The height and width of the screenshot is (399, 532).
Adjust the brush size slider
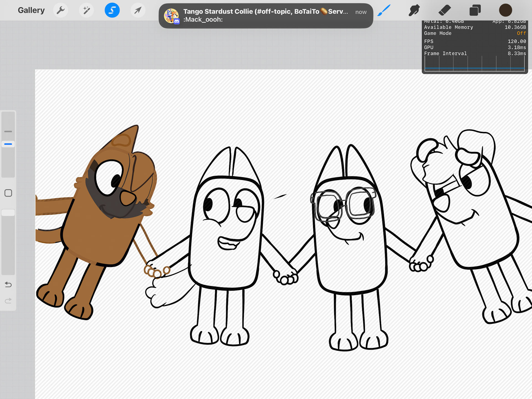click(8, 144)
